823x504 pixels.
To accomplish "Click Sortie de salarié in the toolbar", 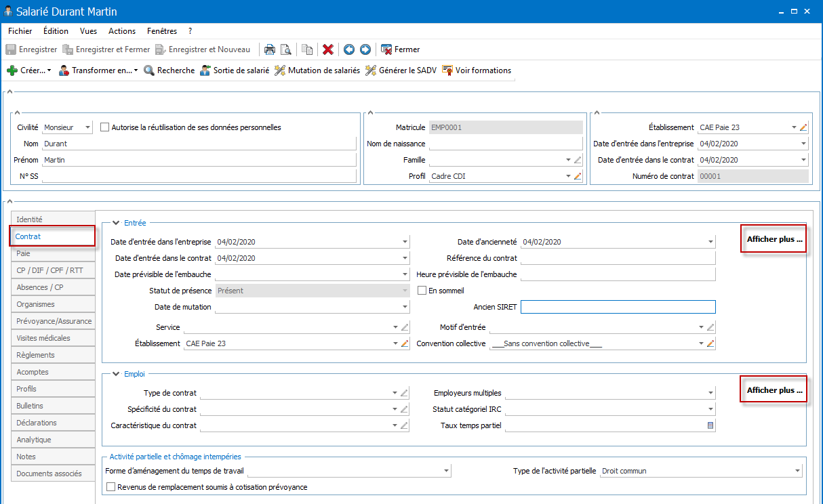I will pyautogui.click(x=234, y=70).
